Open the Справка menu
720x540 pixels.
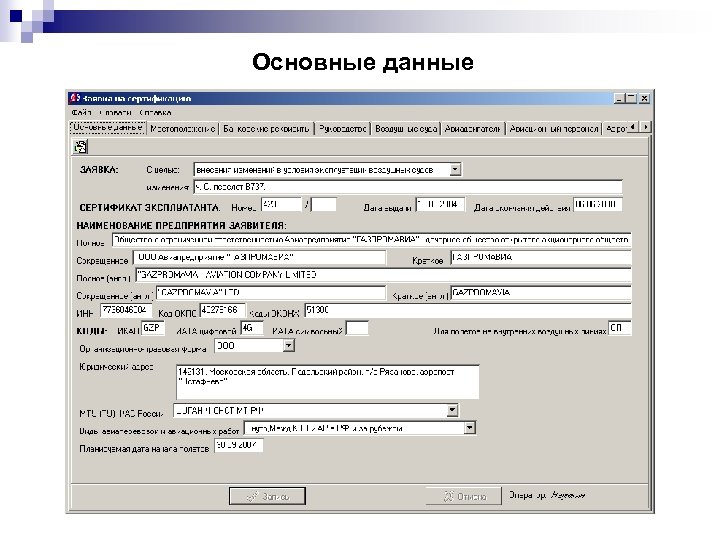[155, 112]
